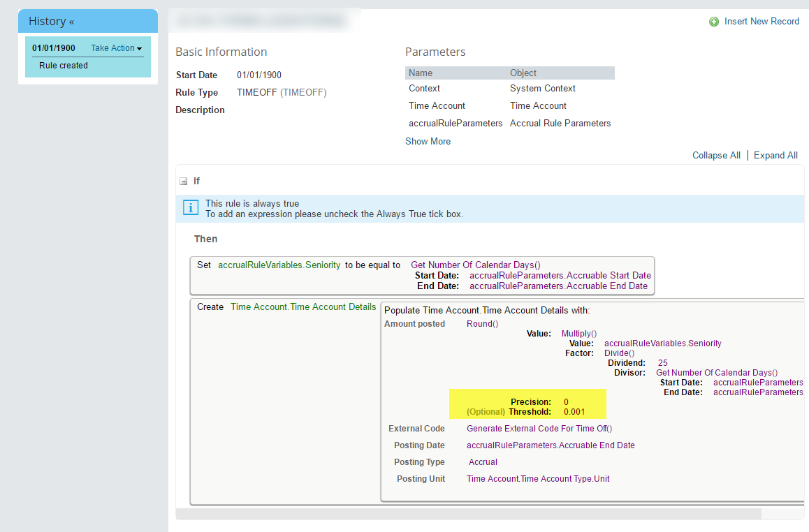This screenshot has width=809, height=532.
Task: Click the Posting Date value Accruable End Date
Action: pos(551,445)
